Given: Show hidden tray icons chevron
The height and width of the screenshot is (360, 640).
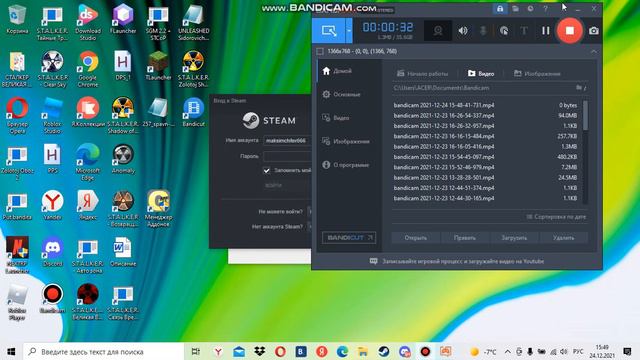Looking at the screenshot, I should (507, 351).
